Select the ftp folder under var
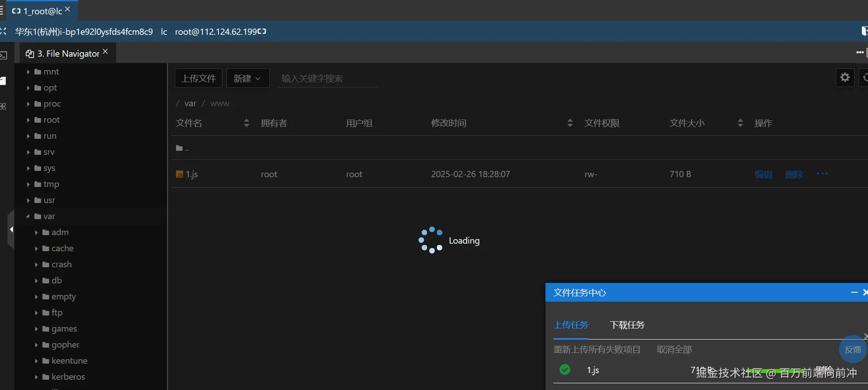 pos(57,313)
